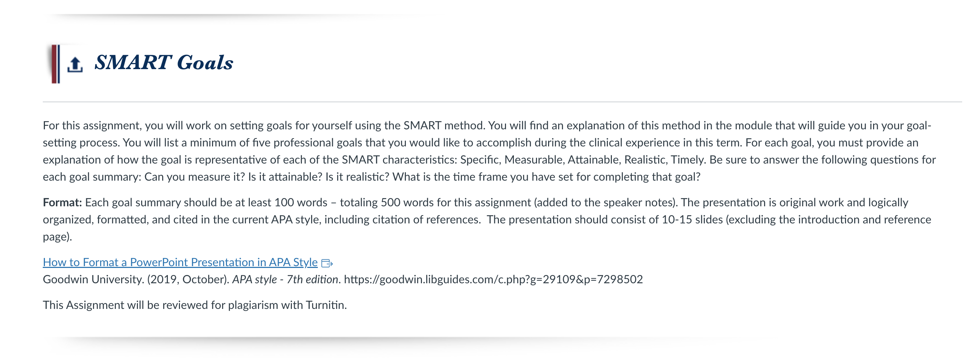Click the phrase 'Specific, Measurable, Attainable, Realistic, Timely'
This screenshot has width=980, height=362.
[x=583, y=160]
